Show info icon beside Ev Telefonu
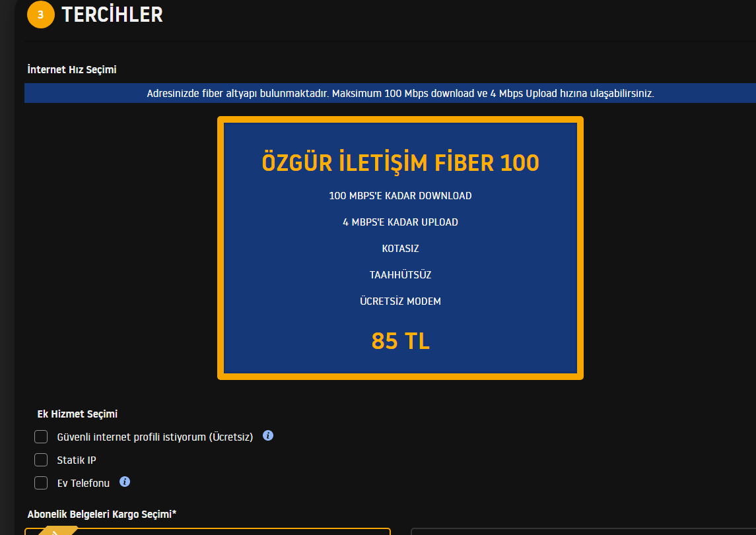 point(125,482)
